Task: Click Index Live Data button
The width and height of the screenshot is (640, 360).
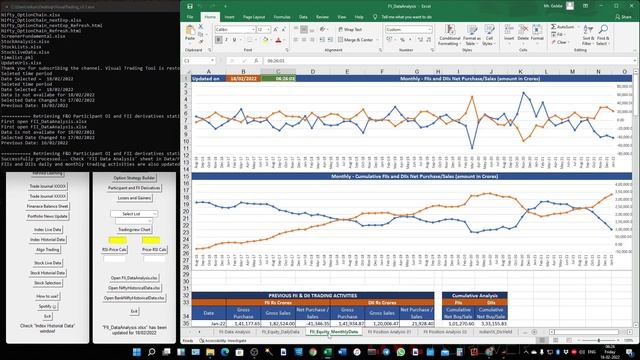Action: point(47,230)
